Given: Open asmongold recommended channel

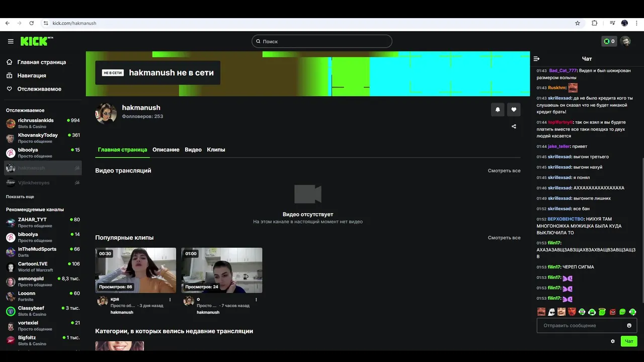Looking at the screenshot, I should point(43,282).
